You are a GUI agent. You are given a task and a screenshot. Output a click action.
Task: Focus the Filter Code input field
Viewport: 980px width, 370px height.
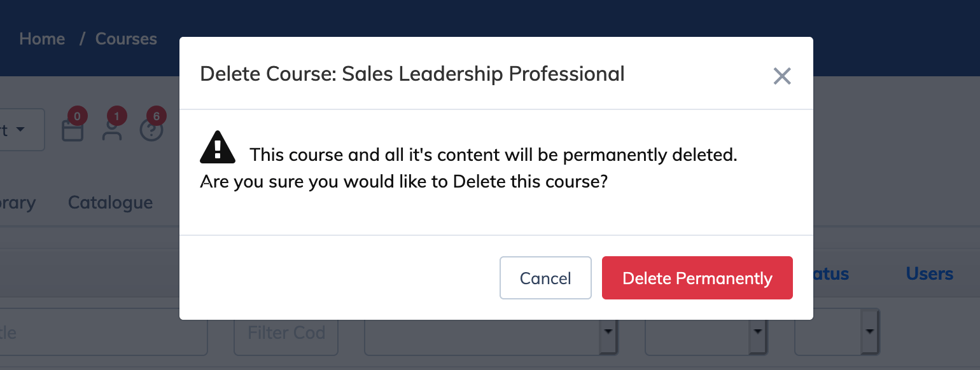click(x=286, y=332)
